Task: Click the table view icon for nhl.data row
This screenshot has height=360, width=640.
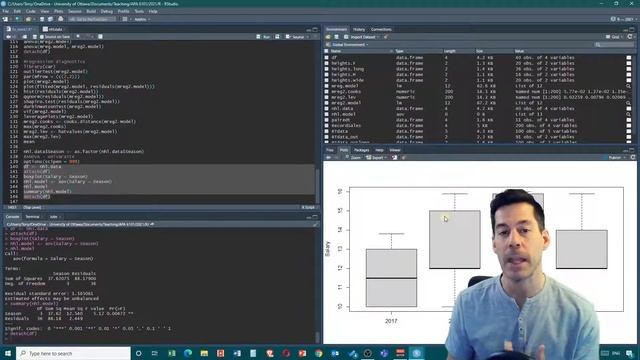Action: pyautogui.click(x=629, y=109)
